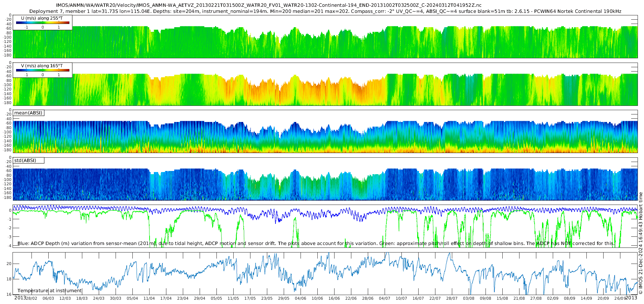Choose the '02/09' date on the time axis
Image resolution: width=644 pixels, height=304 pixels.
click(x=553, y=298)
